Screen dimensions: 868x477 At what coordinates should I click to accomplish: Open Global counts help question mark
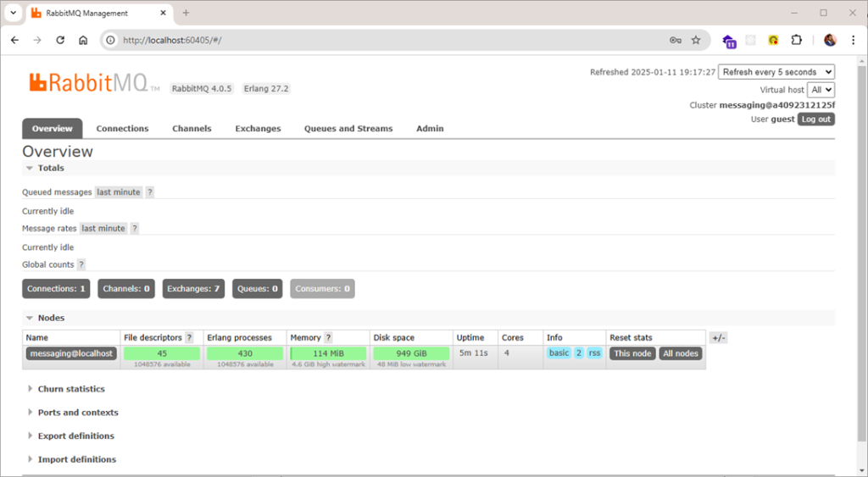[x=81, y=265]
